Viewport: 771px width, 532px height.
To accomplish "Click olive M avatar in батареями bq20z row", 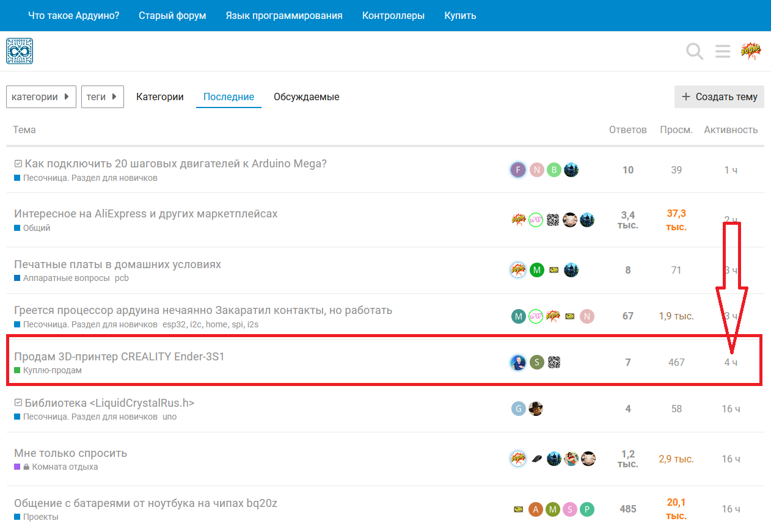I will [553, 509].
